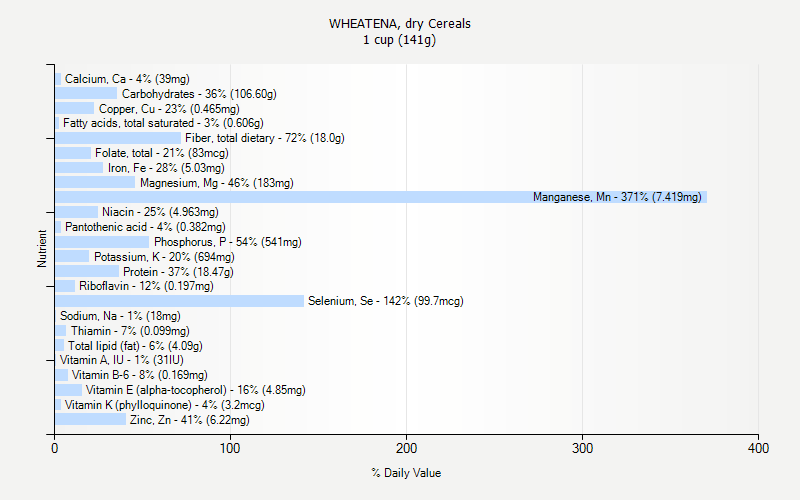Select the Protein 37% bar

point(87,271)
